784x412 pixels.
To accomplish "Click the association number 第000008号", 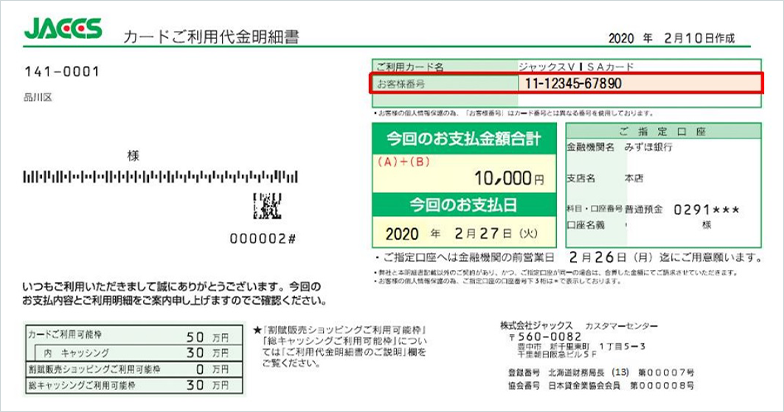I will point(662,386).
